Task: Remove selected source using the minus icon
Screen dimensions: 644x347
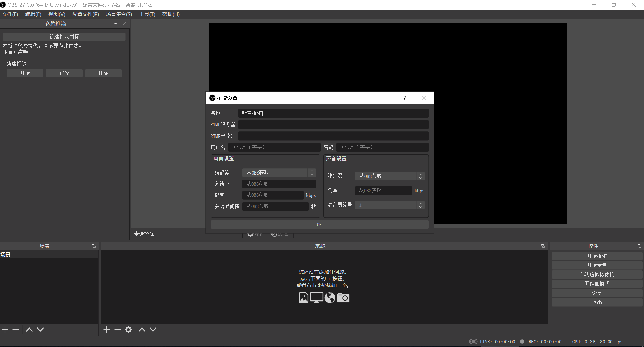Action: [117, 330]
